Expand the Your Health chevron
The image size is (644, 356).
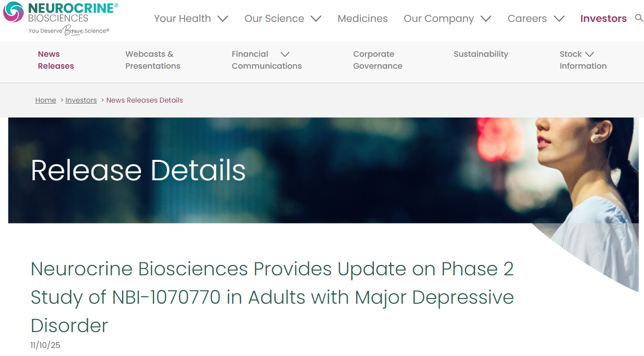[x=223, y=19]
